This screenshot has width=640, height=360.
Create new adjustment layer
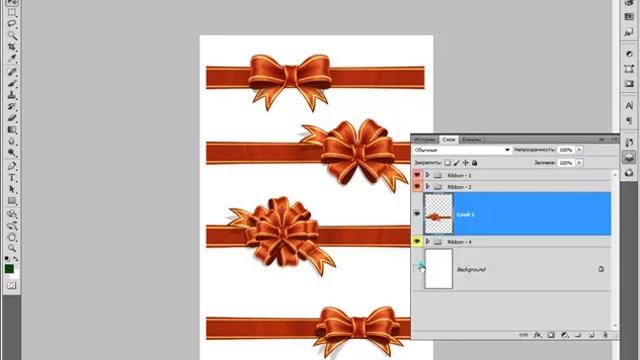click(x=564, y=335)
